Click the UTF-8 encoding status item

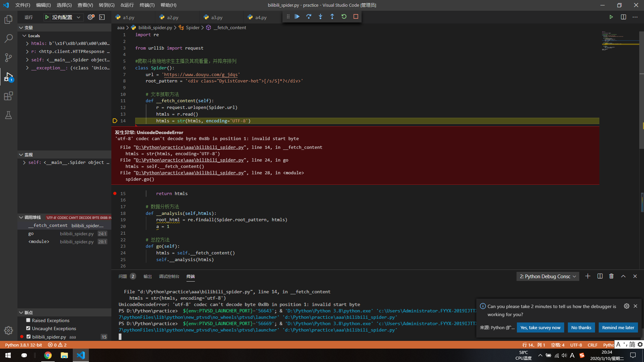click(x=576, y=345)
